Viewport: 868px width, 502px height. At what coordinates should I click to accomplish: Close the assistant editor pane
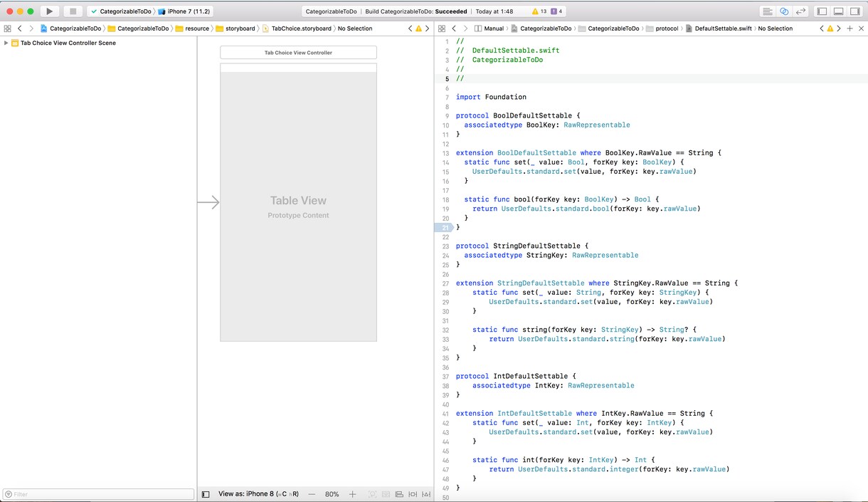(x=860, y=28)
